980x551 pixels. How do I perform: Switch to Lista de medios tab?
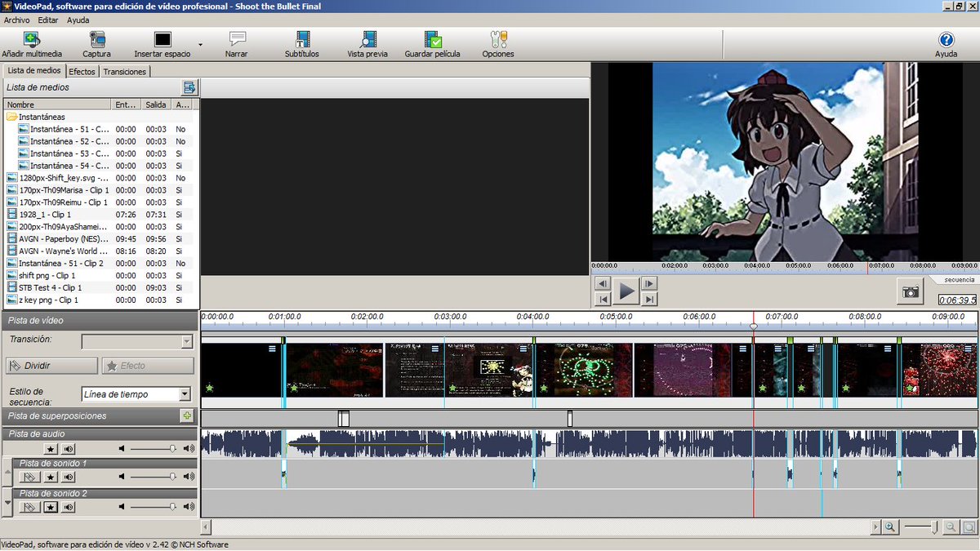tap(34, 71)
